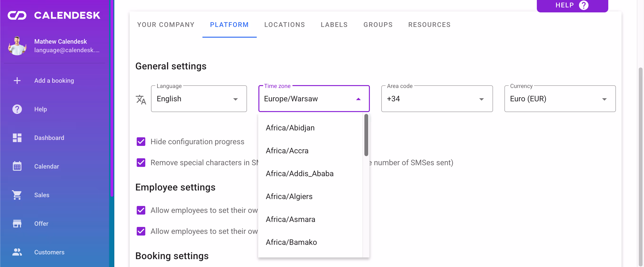Open Customers via the people icon
Screen dimensions: 644x267
17,252
